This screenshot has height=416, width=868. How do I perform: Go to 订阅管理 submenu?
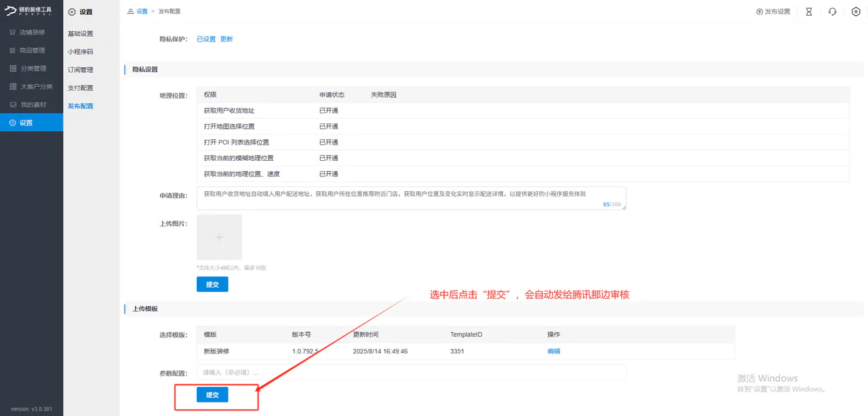click(81, 70)
